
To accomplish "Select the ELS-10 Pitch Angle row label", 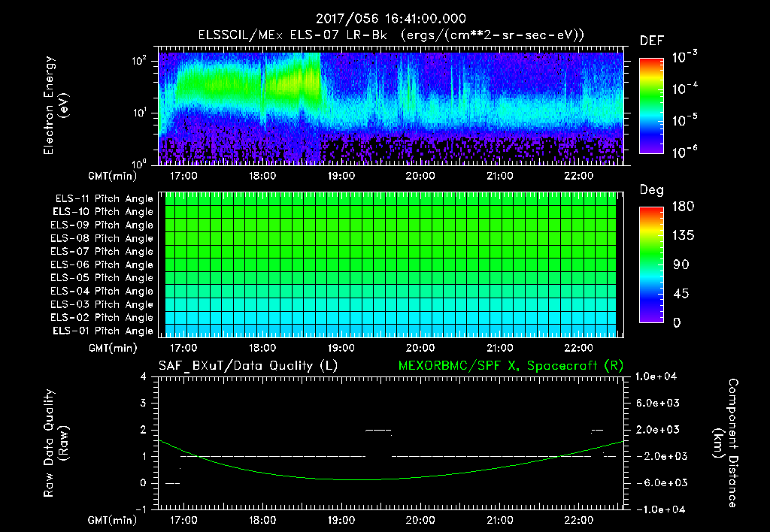I will (x=103, y=212).
